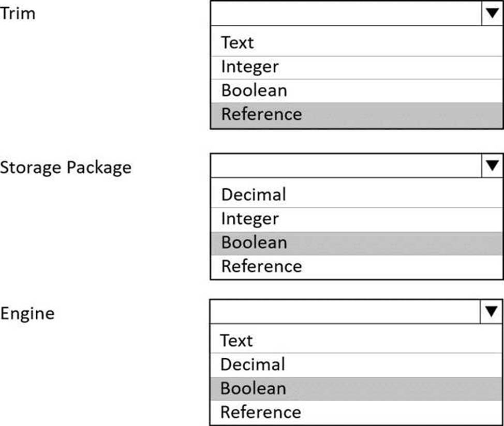Image resolution: width=504 pixels, height=426 pixels.
Task: Expand the Storage Package dropdown arrow
Action: (492, 165)
